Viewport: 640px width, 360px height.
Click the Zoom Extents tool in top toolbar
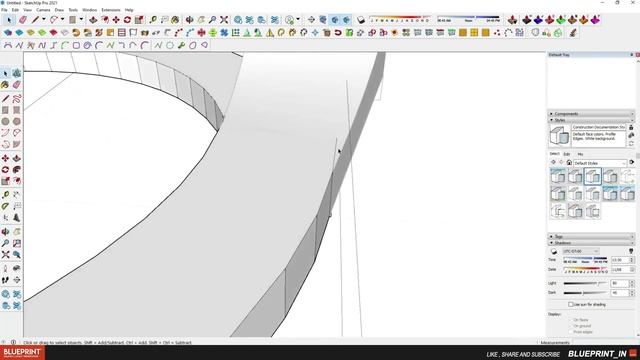pyautogui.click(x=224, y=20)
